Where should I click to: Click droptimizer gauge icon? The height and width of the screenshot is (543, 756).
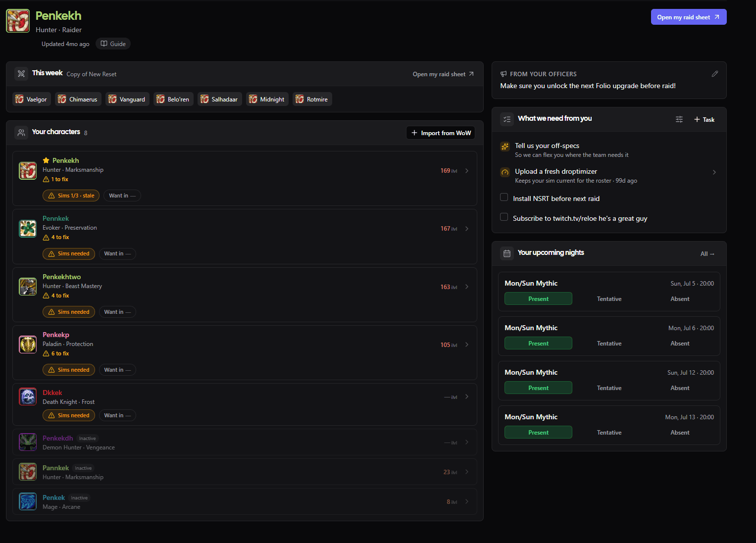(505, 172)
